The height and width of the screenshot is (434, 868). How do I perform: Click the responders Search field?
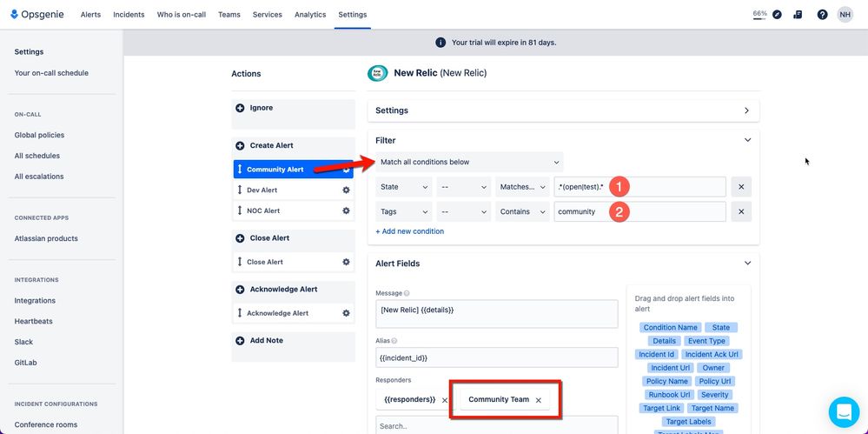[496, 425]
